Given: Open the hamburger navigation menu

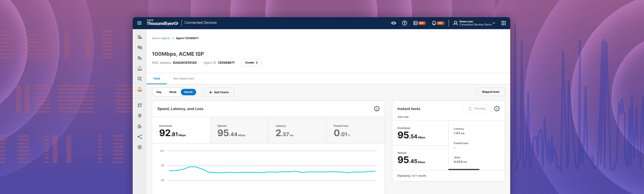Looking at the screenshot, I should point(139,23).
